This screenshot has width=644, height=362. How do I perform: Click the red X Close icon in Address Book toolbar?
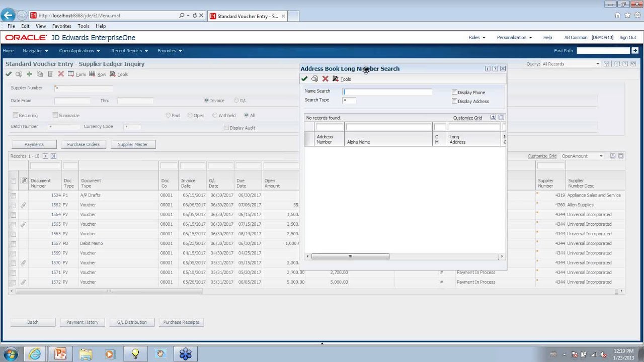(x=325, y=79)
